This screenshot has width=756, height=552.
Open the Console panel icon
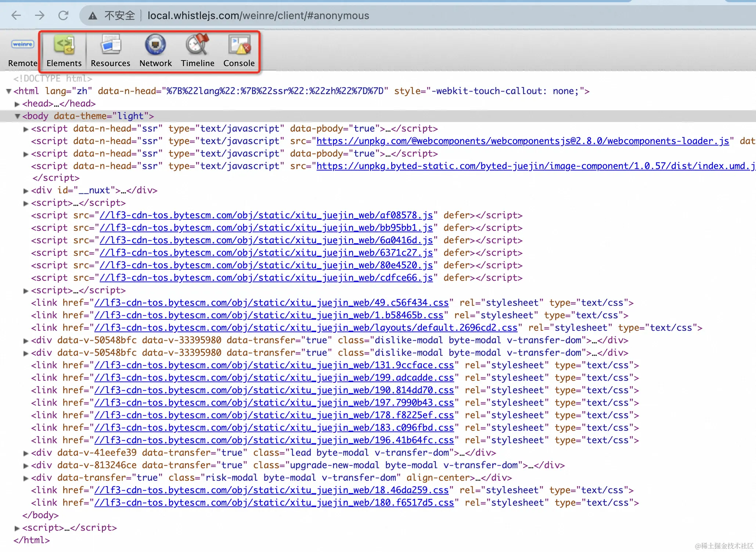coord(239,45)
